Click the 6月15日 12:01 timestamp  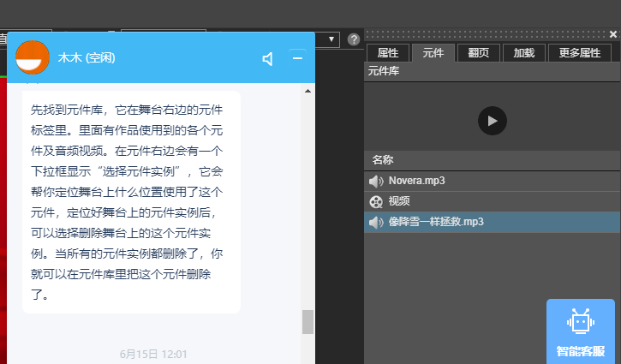153,354
